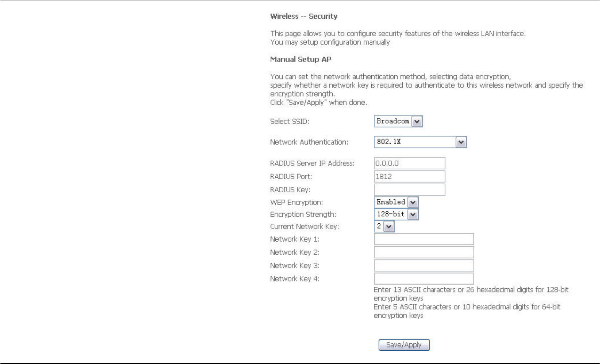Click the 'Click "Save/Apply" when done' instruction
This screenshot has height=364, width=600.
click(x=318, y=102)
